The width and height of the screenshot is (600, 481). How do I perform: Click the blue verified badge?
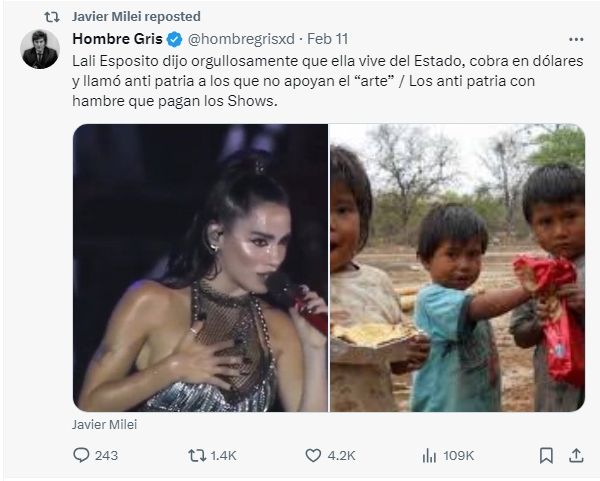pyautogui.click(x=173, y=40)
